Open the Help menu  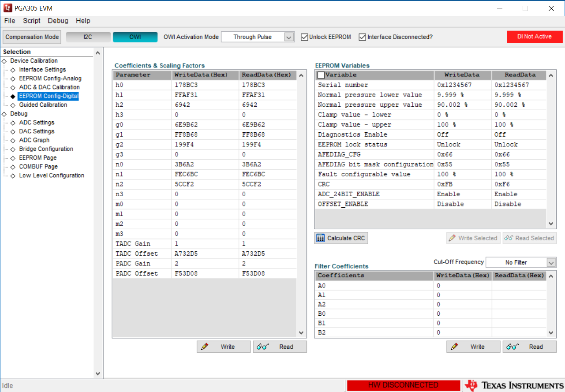coord(83,21)
